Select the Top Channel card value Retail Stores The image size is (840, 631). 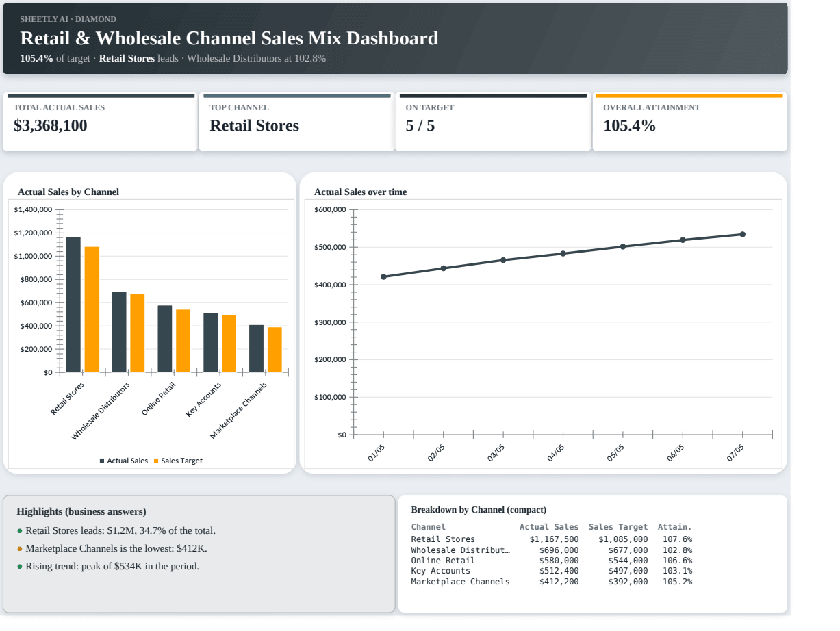[254, 126]
